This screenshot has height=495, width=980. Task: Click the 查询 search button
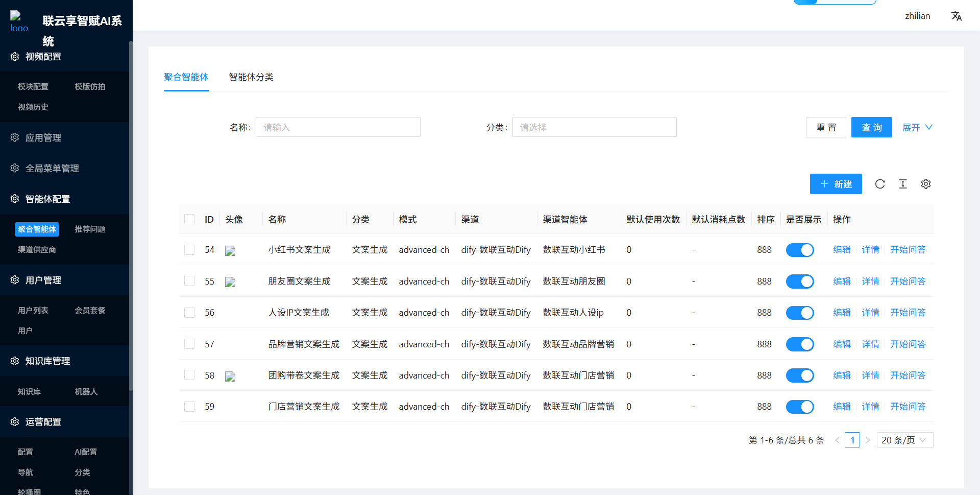click(x=871, y=127)
